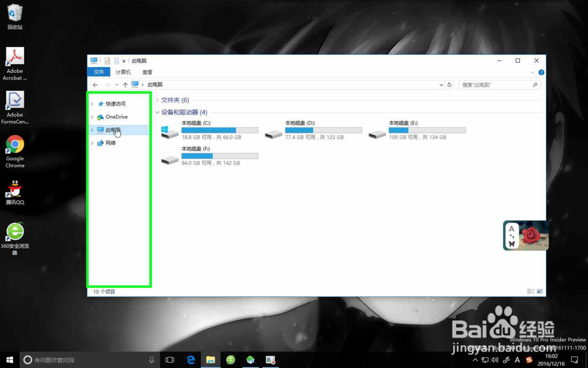
Task: Go forward with the Forward arrow
Action: (107, 85)
